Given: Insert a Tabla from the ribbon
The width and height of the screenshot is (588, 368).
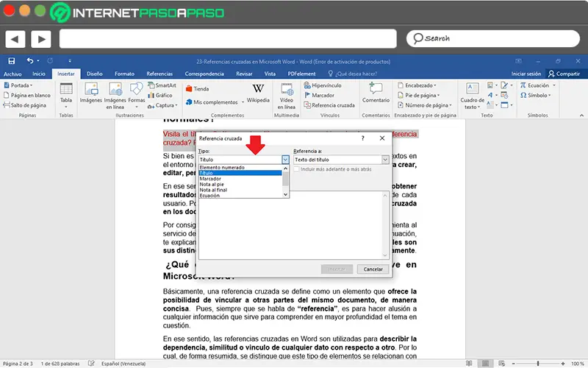Looking at the screenshot, I should (66, 96).
